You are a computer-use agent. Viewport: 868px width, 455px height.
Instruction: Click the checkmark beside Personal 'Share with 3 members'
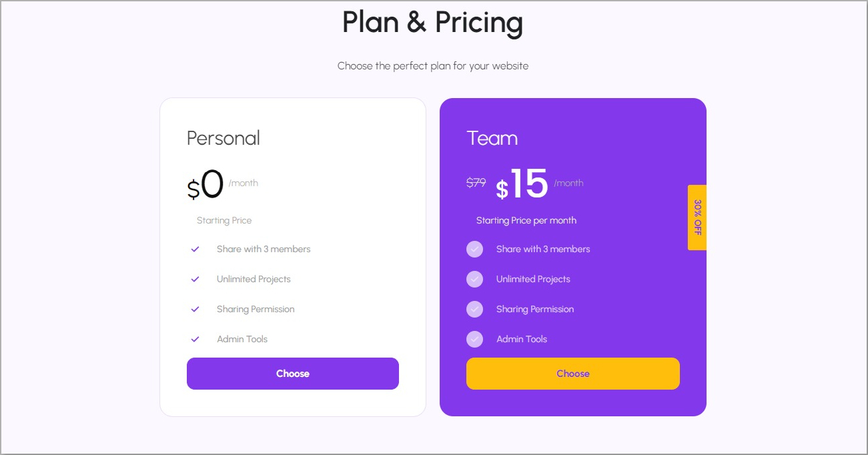195,249
